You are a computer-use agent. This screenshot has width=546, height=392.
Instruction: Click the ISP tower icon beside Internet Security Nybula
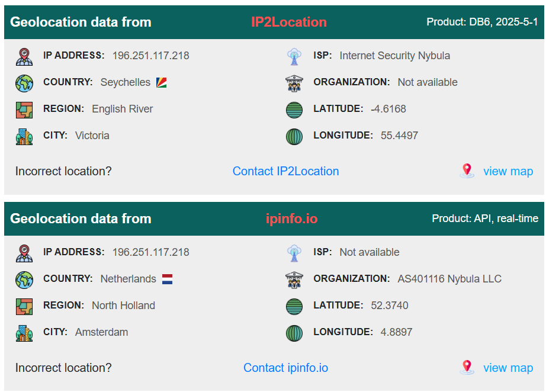[x=294, y=57]
